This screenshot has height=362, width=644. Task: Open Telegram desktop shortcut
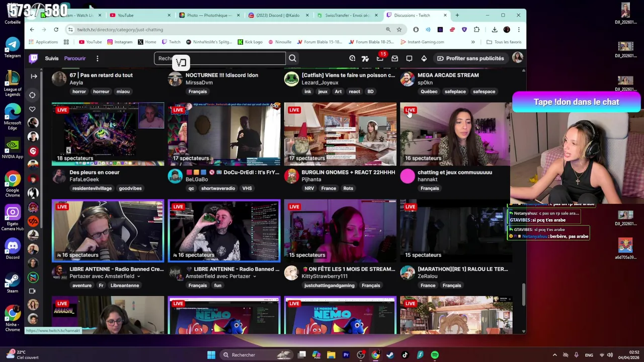pos(13,47)
